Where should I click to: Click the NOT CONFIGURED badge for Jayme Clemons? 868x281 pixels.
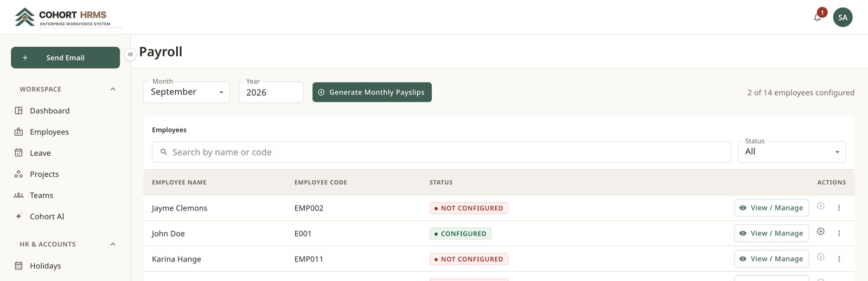click(x=469, y=208)
